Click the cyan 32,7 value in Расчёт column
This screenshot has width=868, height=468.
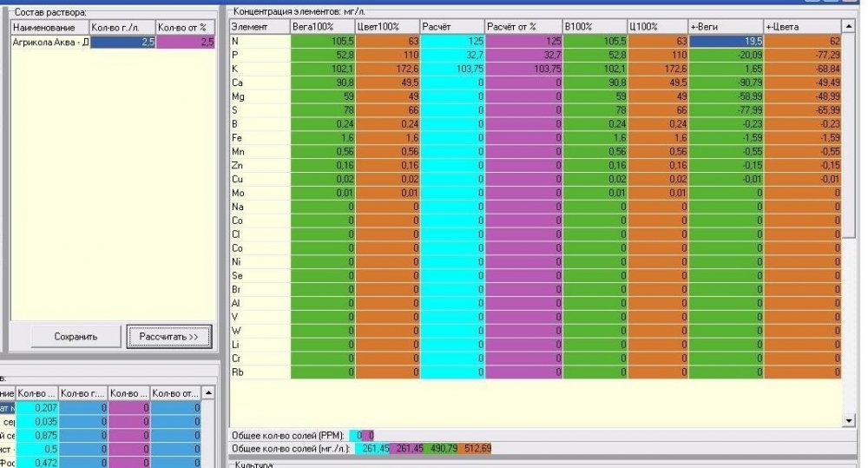452,55
